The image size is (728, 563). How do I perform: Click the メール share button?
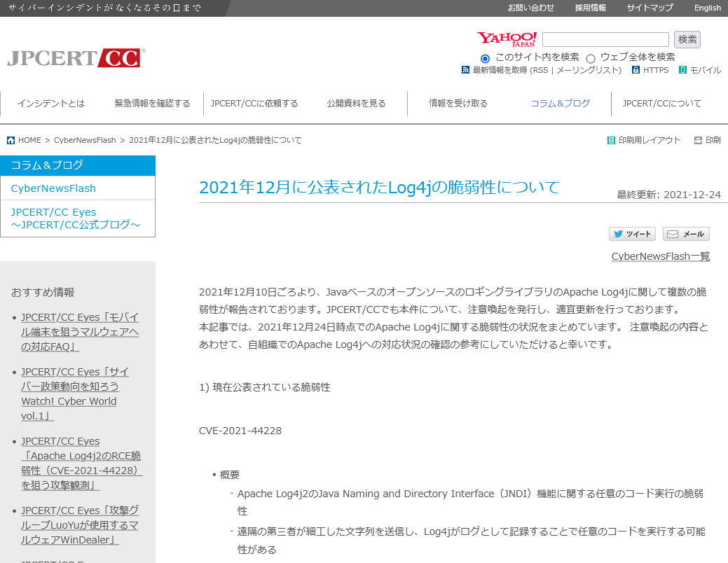point(685,234)
